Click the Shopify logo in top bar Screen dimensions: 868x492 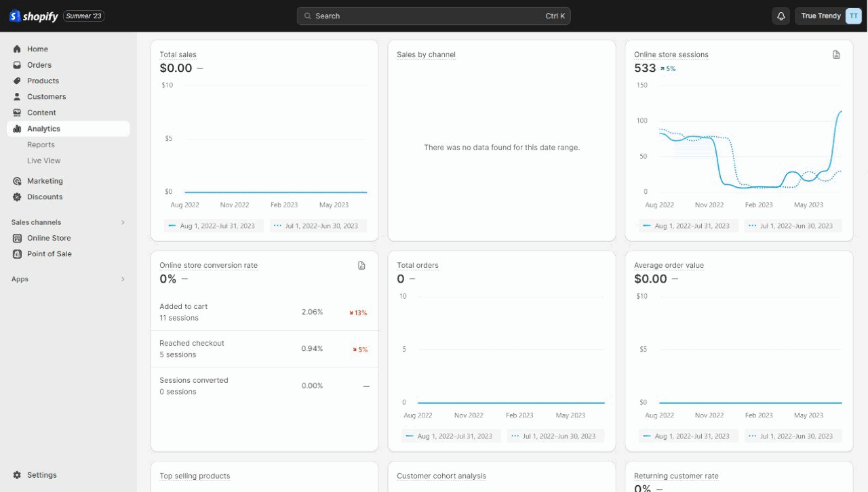(x=34, y=16)
